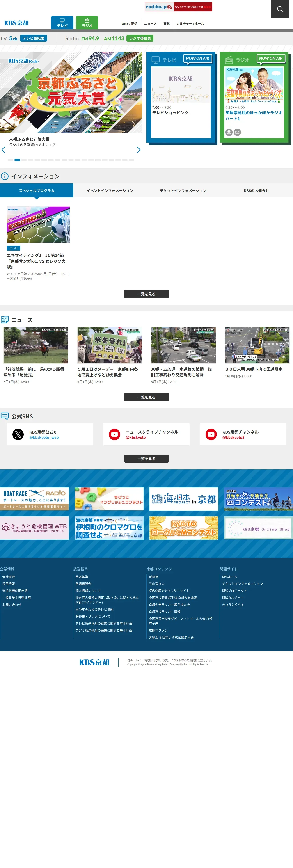Image resolution: width=293 pixels, height=868 pixels.
Task: Open the 伊根町のクロマグロを調査せよ banner
Action: [x=109, y=528]
